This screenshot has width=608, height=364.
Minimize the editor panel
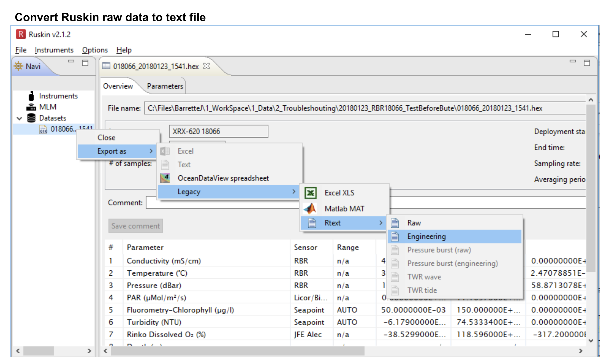click(x=573, y=61)
